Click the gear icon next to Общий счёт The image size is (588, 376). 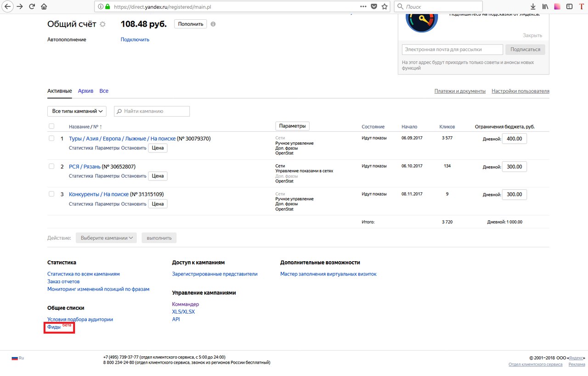coord(102,24)
